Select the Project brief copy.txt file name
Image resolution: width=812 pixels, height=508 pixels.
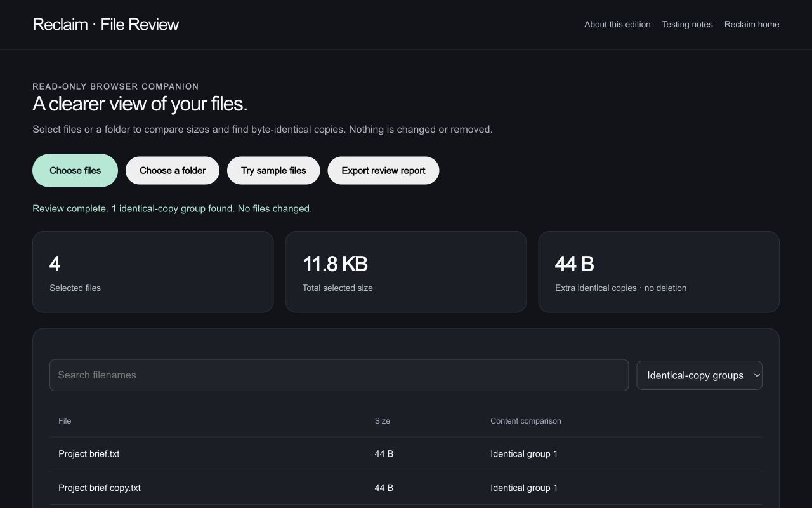[100, 488]
